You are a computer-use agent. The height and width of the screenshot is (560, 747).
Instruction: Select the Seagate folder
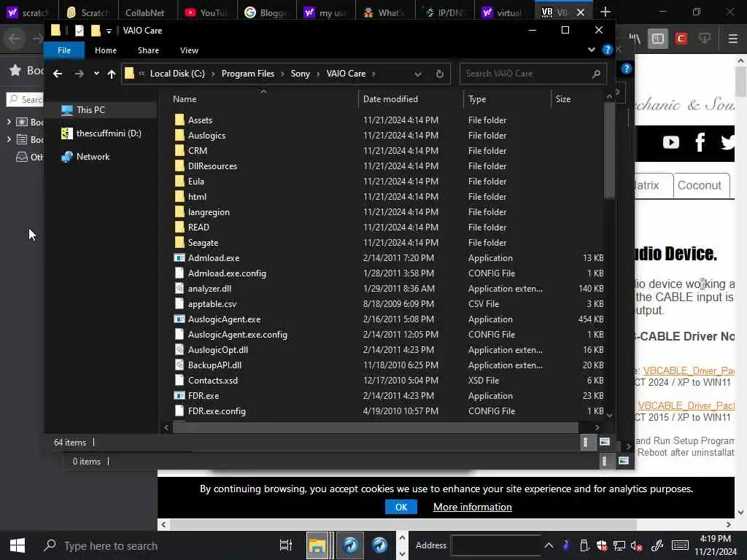203,243
